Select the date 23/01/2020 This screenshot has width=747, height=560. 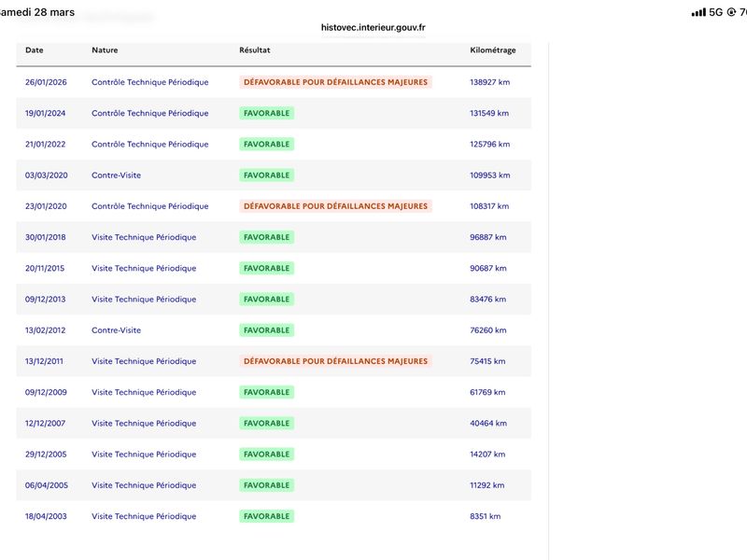coord(46,205)
